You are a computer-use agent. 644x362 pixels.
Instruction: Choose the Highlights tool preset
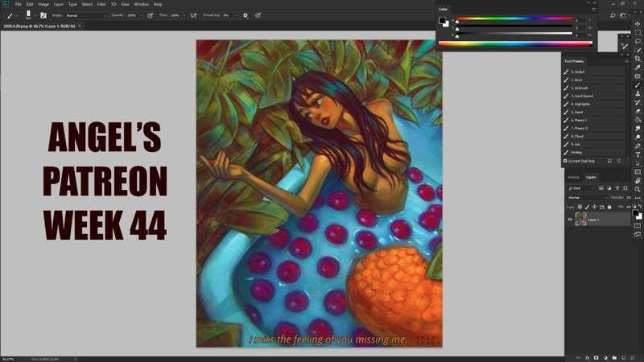pyautogui.click(x=595, y=105)
